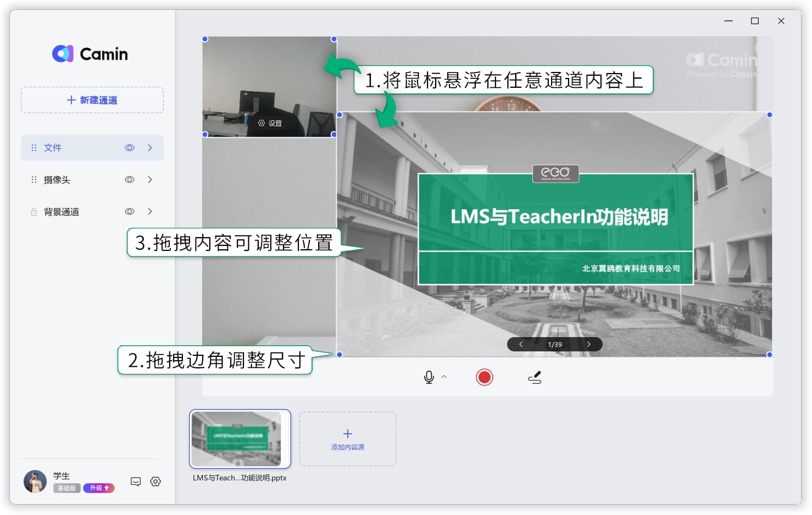Image resolution: width=812 pixels, height=515 pixels.
Task: Expand the 背景通道 channel chevron
Action: [x=150, y=211]
